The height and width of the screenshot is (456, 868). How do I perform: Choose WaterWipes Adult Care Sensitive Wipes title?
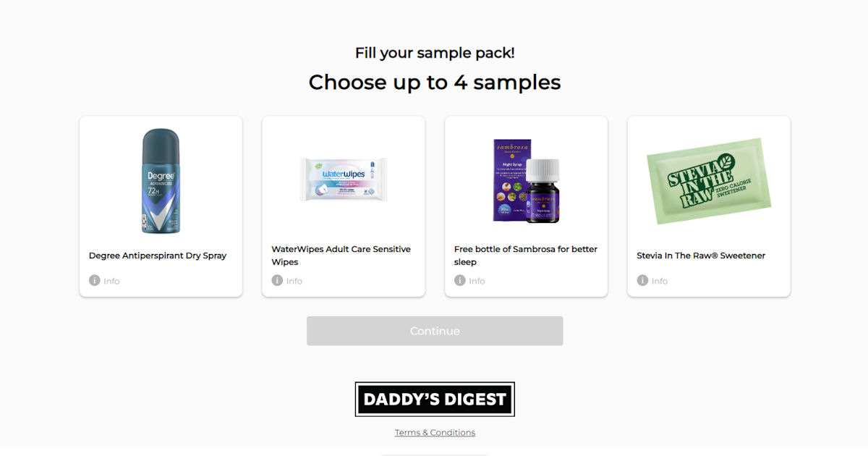pyautogui.click(x=341, y=256)
